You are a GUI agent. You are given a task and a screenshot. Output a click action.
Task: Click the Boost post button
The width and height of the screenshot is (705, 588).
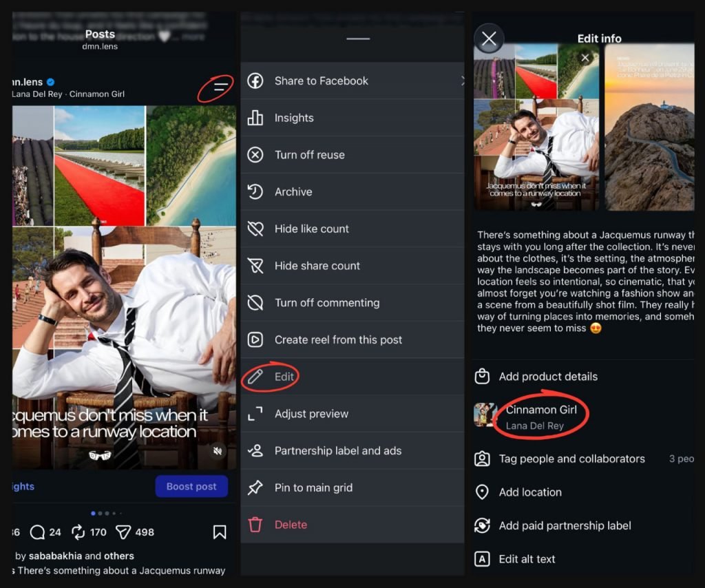pos(191,486)
